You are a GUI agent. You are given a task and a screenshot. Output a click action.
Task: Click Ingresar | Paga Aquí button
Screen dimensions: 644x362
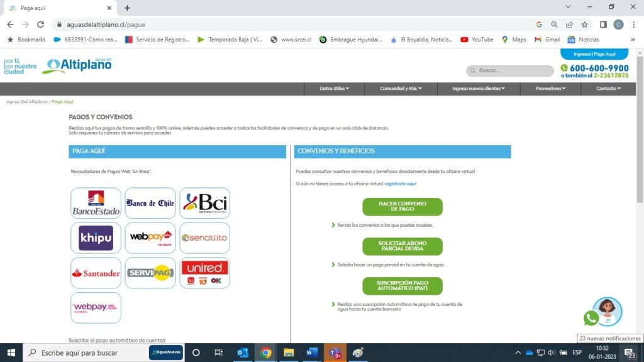[594, 54]
